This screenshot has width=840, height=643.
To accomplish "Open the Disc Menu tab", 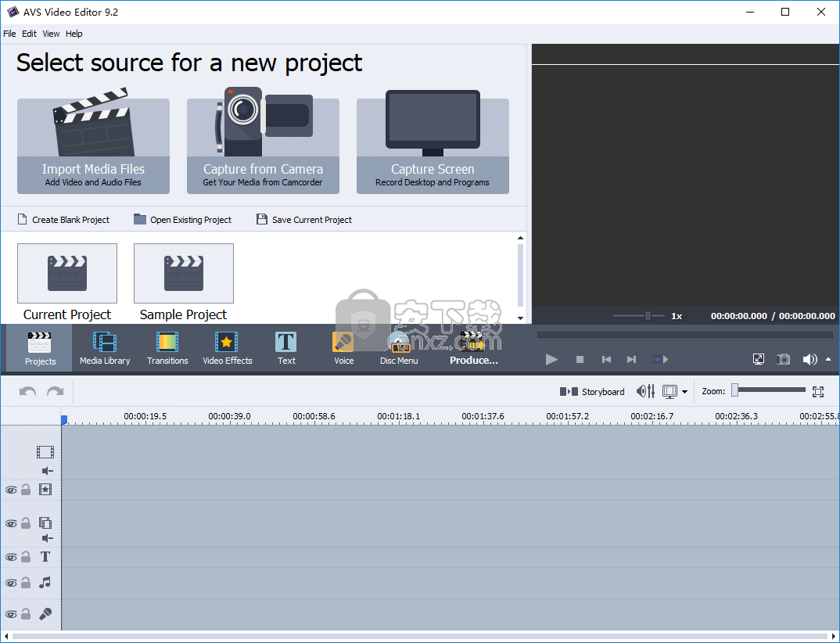I will (399, 348).
